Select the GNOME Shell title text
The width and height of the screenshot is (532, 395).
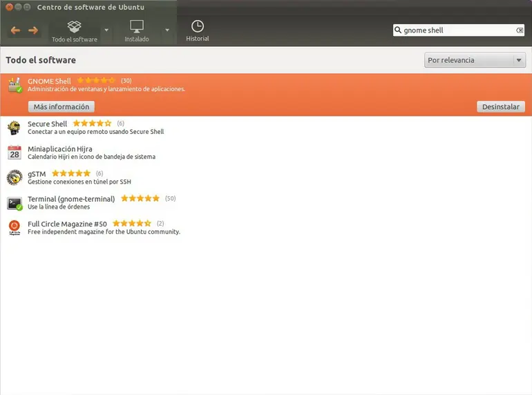[49, 81]
